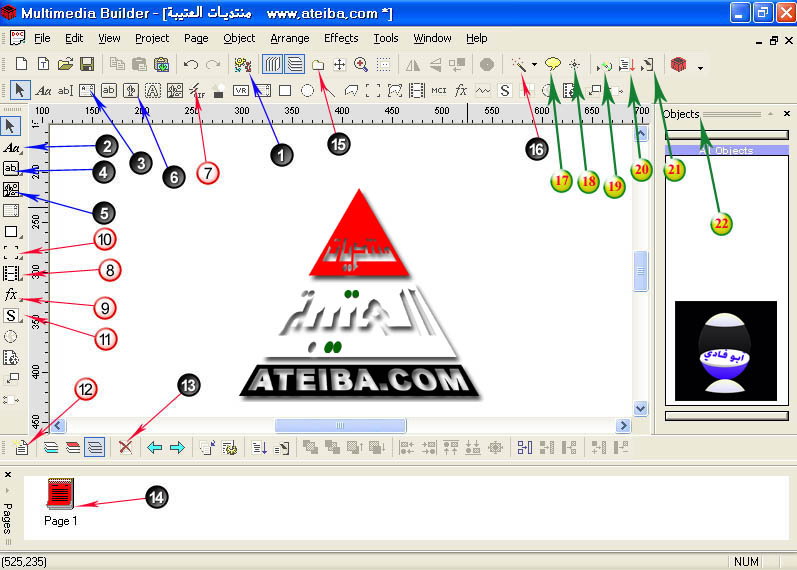
Task: Expand the dropdown arrow next to the magic wand
Action: pyautogui.click(x=534, y=65)
